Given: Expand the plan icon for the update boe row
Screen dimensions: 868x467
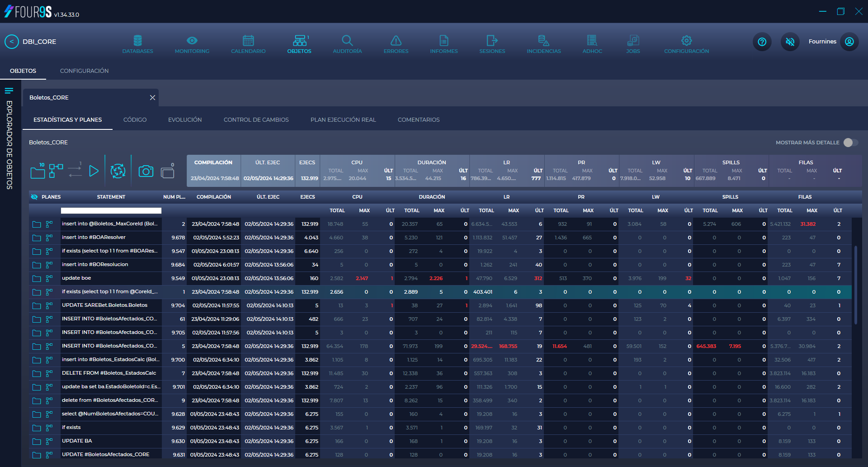Looking at the screenshot, I should [49, 278].
